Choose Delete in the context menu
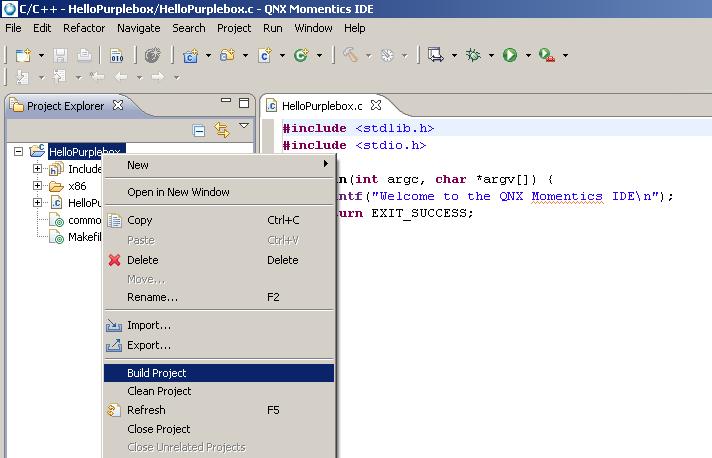 (x=219, y=260)
